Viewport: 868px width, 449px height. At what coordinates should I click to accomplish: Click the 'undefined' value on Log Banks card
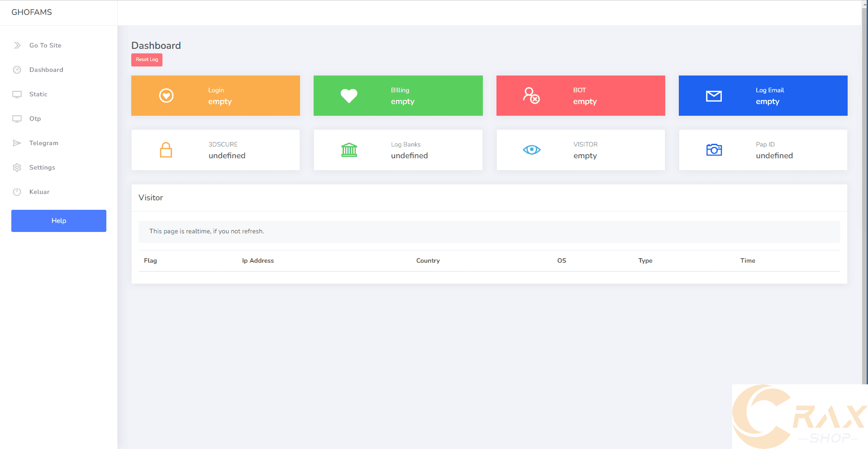coord(410,156)
